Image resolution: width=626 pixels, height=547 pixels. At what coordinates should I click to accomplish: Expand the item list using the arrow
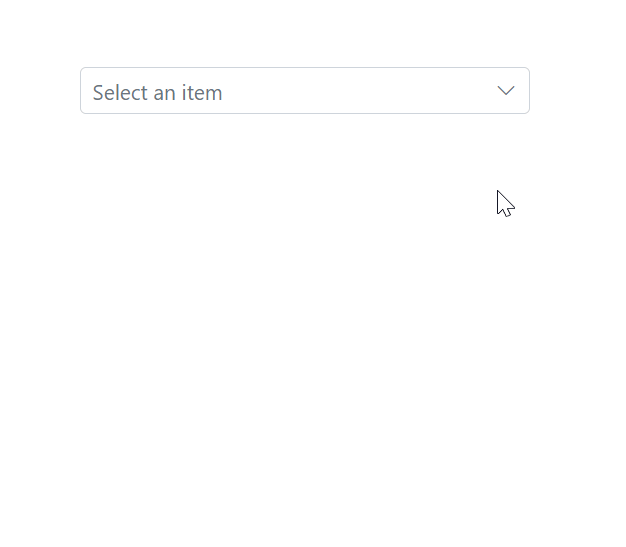[x=506, y=91]
